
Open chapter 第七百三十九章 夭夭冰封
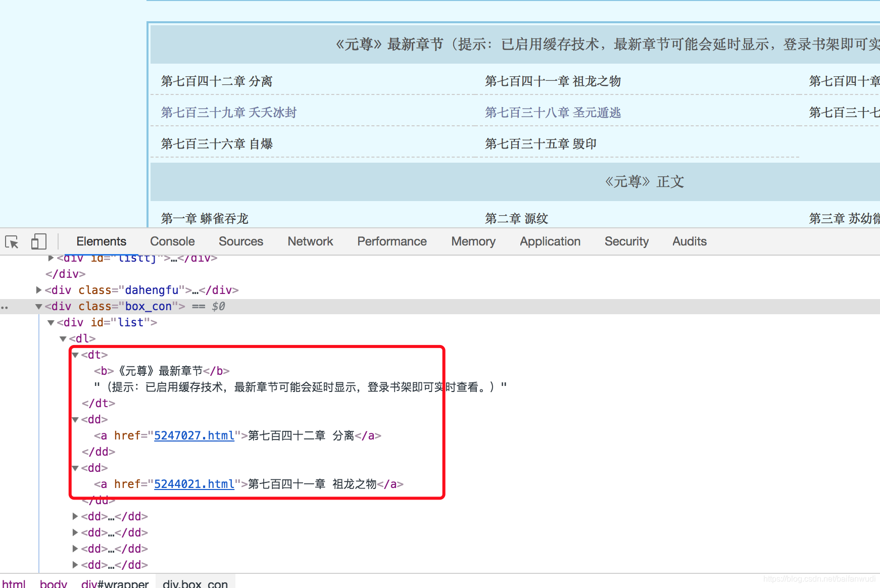coord(229,113)
